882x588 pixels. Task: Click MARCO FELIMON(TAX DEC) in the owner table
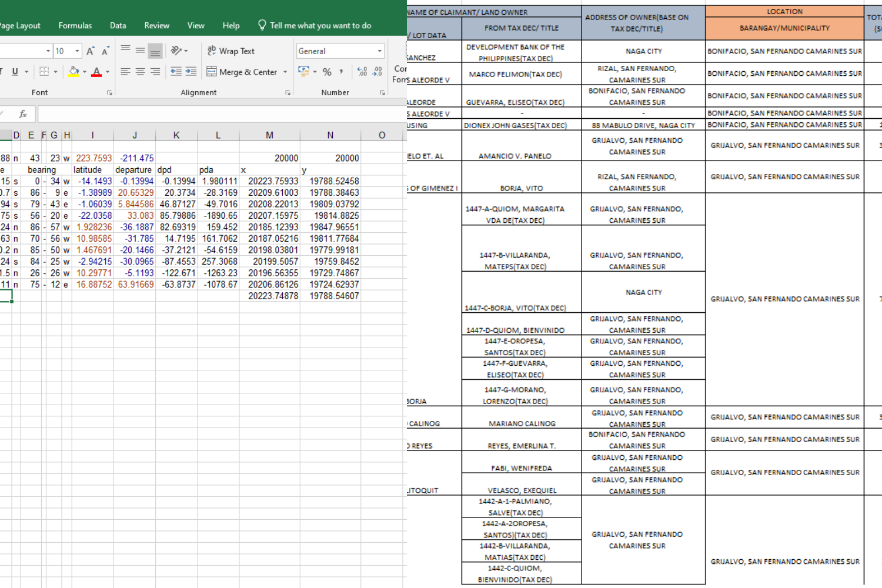516,75
